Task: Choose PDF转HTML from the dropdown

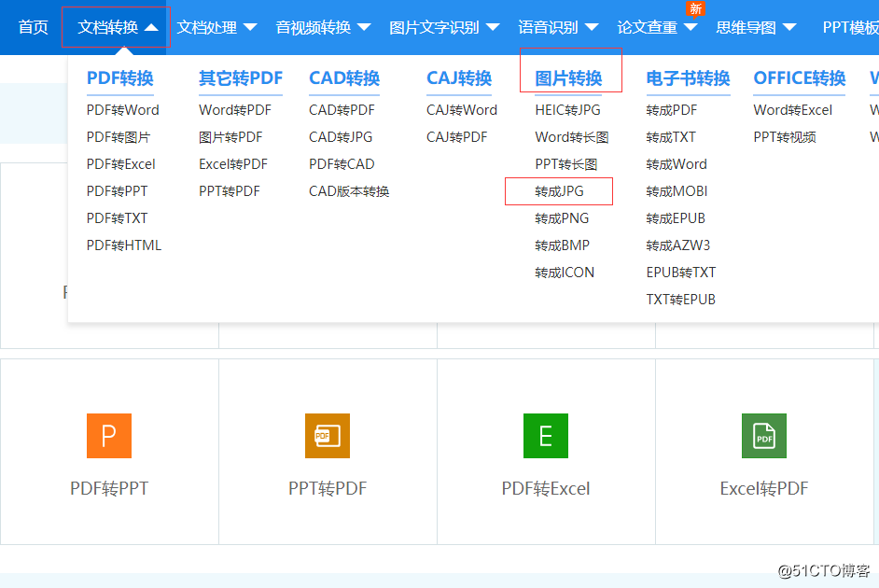Action: pyautogui.click(x=124, y=245)
